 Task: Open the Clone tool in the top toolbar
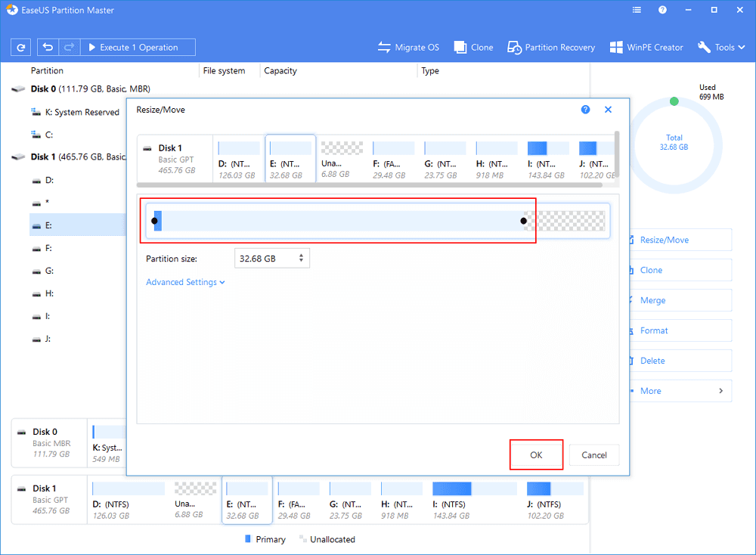pyautogui.click(x=474, y=47)
